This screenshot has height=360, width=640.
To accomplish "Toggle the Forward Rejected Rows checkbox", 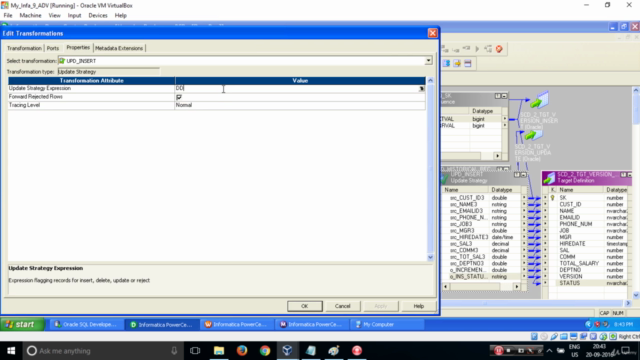I will (x=179, y=97).
